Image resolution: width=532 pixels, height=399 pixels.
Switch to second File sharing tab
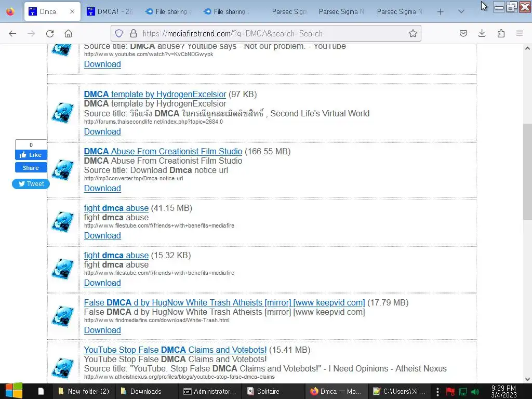tap(227, 11)
